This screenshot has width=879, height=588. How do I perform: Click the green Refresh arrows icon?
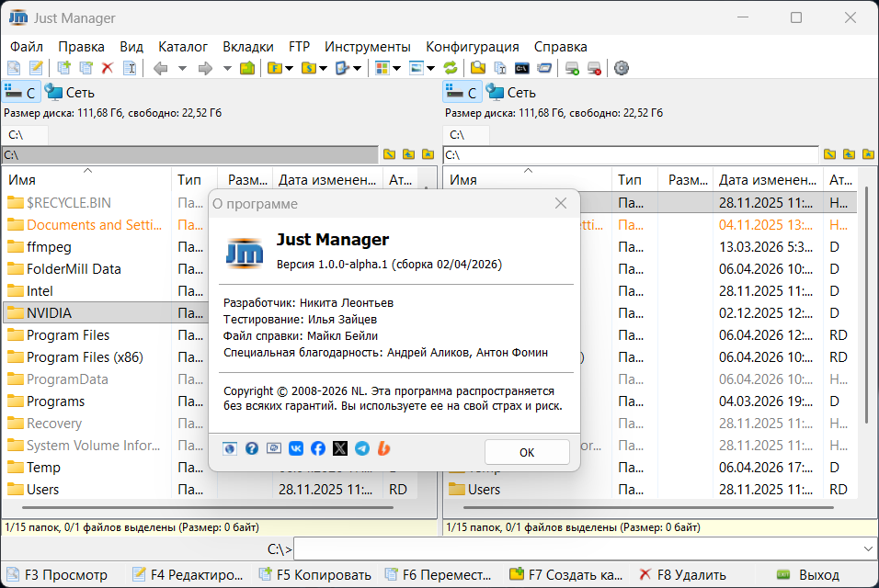(451, 68)
